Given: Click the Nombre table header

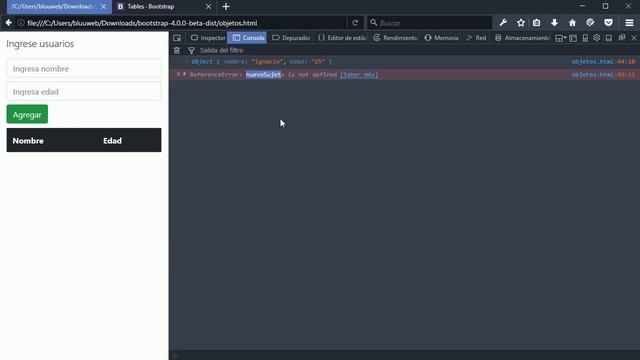Looking at the screenshot, I should (x=28, y=141).
